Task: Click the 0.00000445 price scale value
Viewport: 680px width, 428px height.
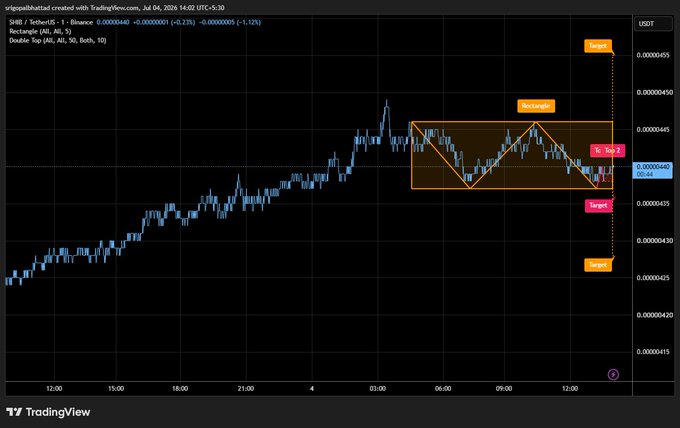Action: click(x=655, y=130)
